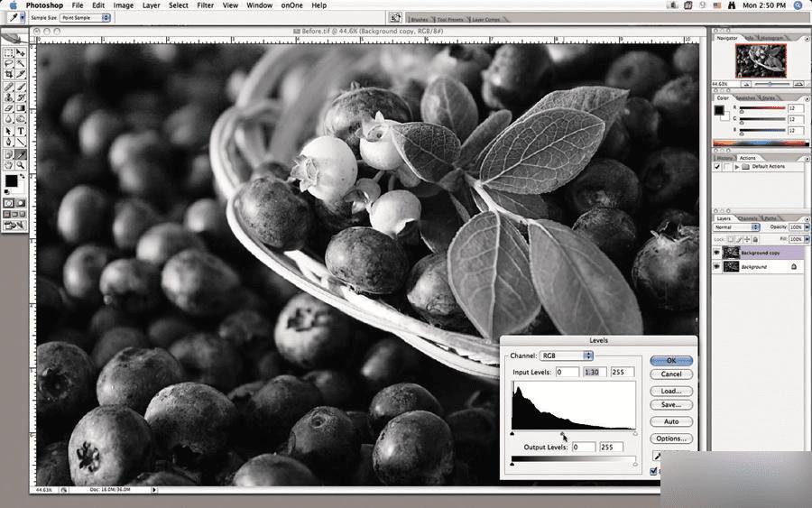The height and width of the screenshot is (508, 812).
Task: Select the Notes tool
Action: [x=8, y=155]
